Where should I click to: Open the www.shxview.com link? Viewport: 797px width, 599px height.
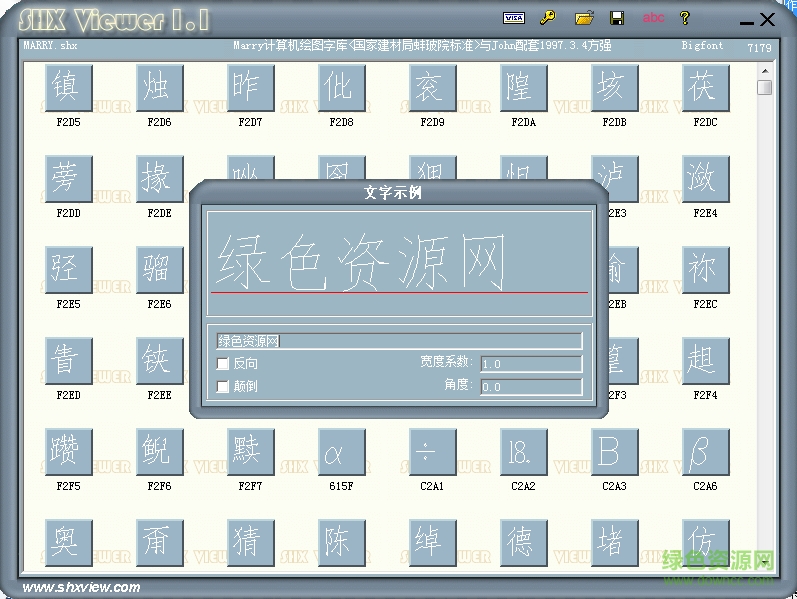point(81,587)
